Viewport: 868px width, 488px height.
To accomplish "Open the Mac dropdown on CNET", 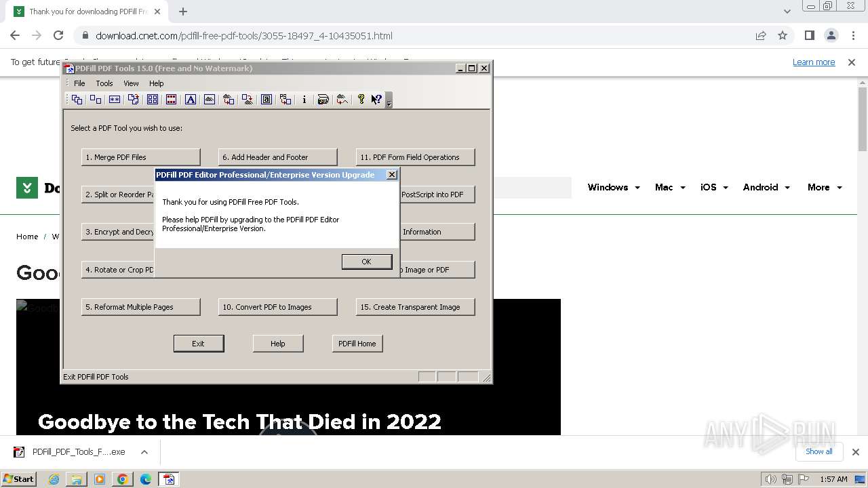I will coord(670,187).
